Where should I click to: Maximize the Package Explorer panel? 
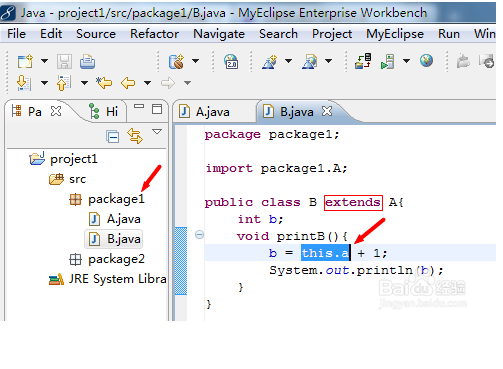[x=157, y=109]
